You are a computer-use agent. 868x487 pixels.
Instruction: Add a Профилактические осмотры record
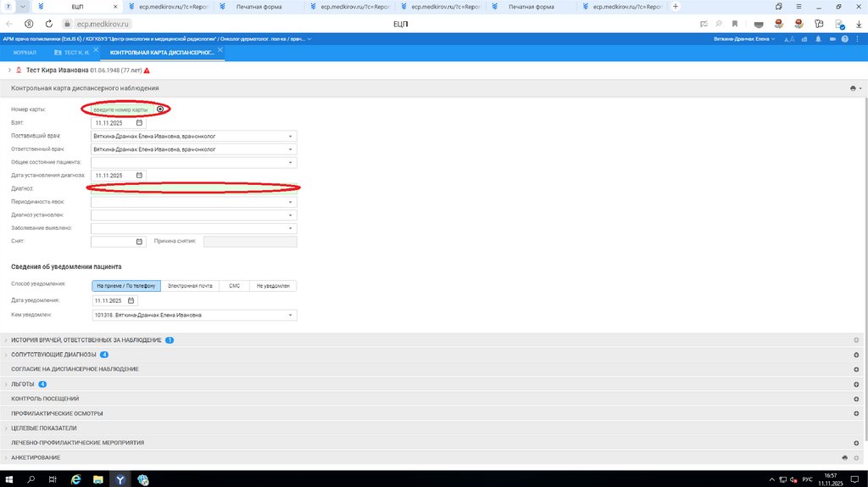point(856,413)
